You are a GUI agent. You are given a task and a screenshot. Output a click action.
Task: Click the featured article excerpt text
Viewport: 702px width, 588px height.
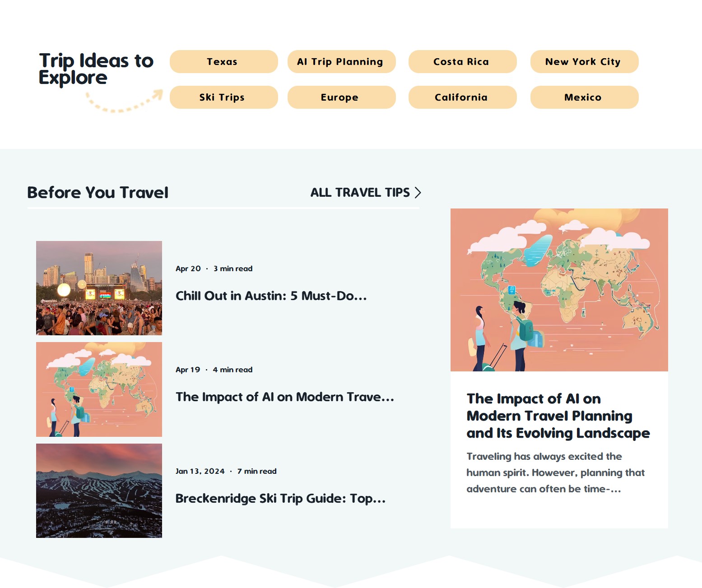(555, 472)
